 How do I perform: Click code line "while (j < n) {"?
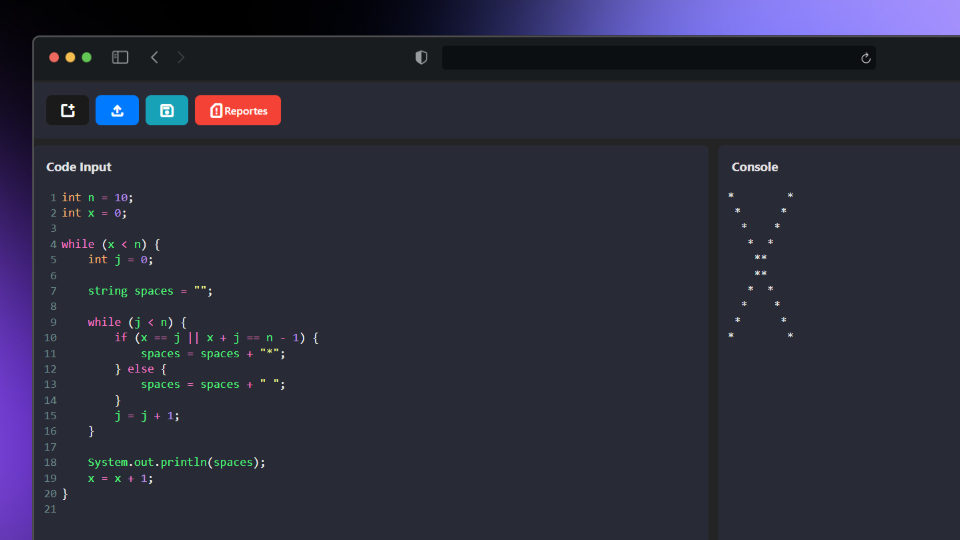[137, 322]
